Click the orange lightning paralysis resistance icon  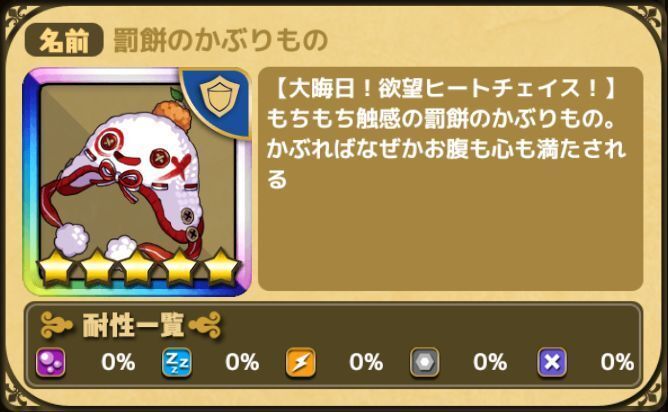(x=301, y=363)
